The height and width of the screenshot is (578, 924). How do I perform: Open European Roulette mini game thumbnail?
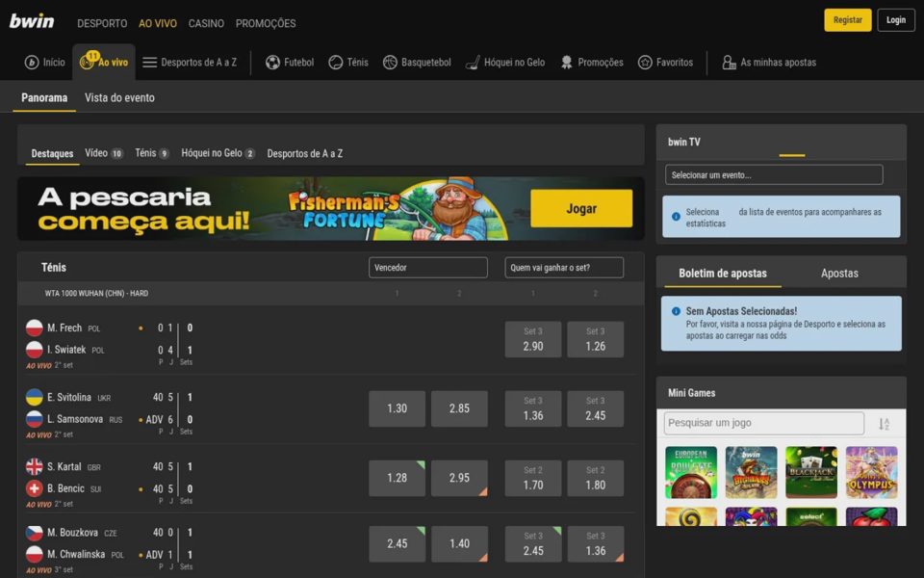[x=691, y=472]
